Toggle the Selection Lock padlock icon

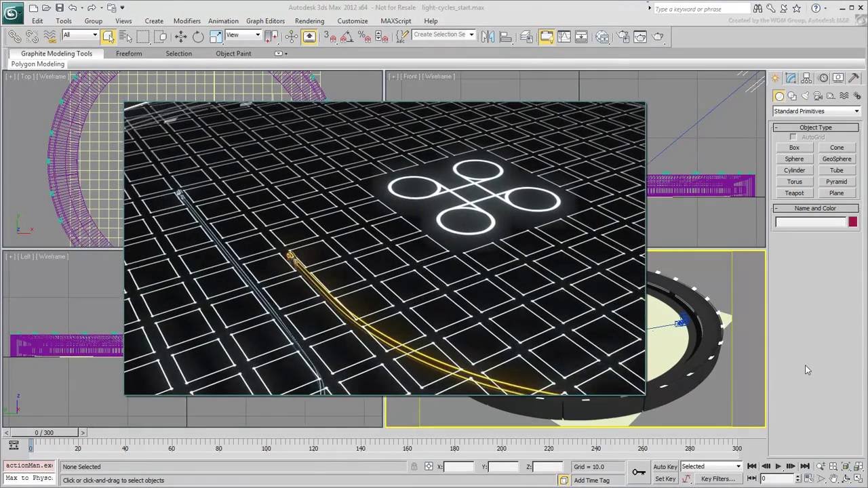click(414, 466)
